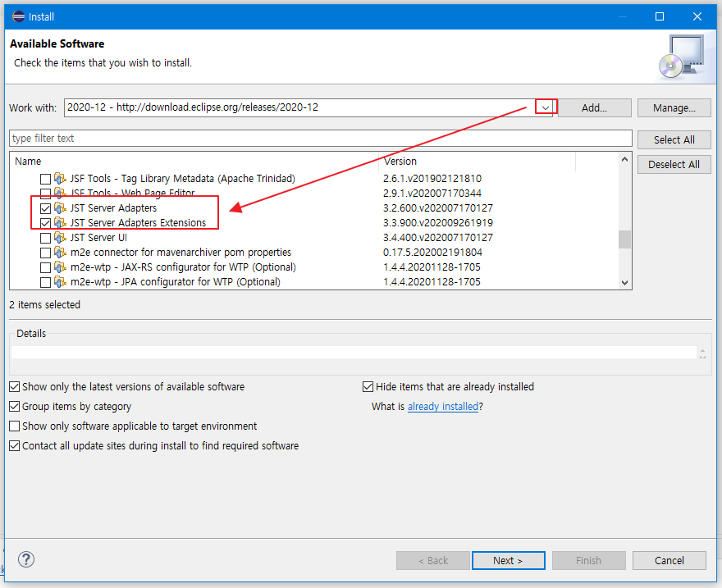
Task: Uncheck the JST Server Adapters Extensions checkbox
Action: click(x=45, y=223)
